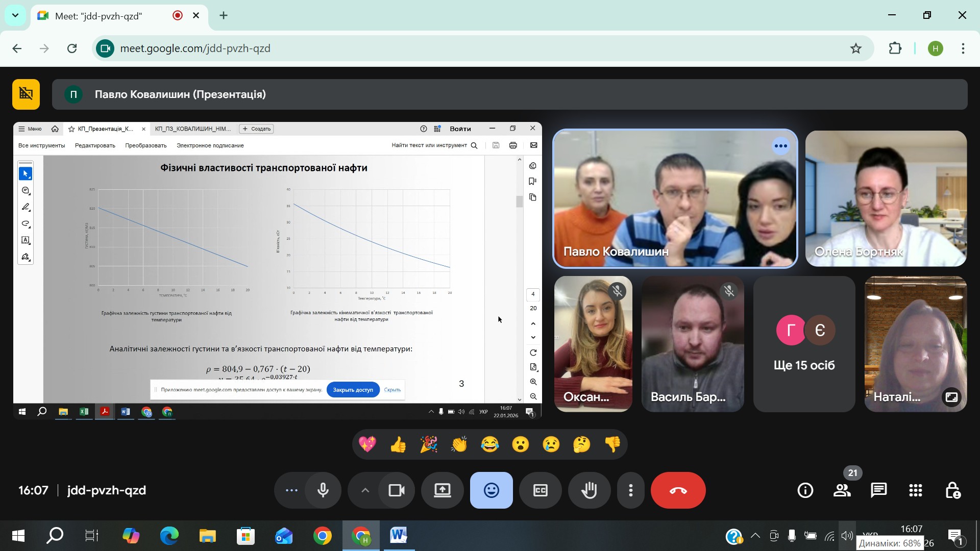Open the Редактировать menu in Acrobat
This screenshot has width=980, height=551.
click(x=94, y=145)
